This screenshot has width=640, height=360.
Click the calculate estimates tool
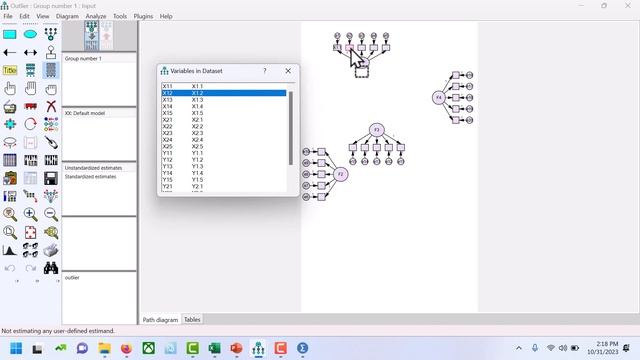pyautogui.click(x=51, y=160)
